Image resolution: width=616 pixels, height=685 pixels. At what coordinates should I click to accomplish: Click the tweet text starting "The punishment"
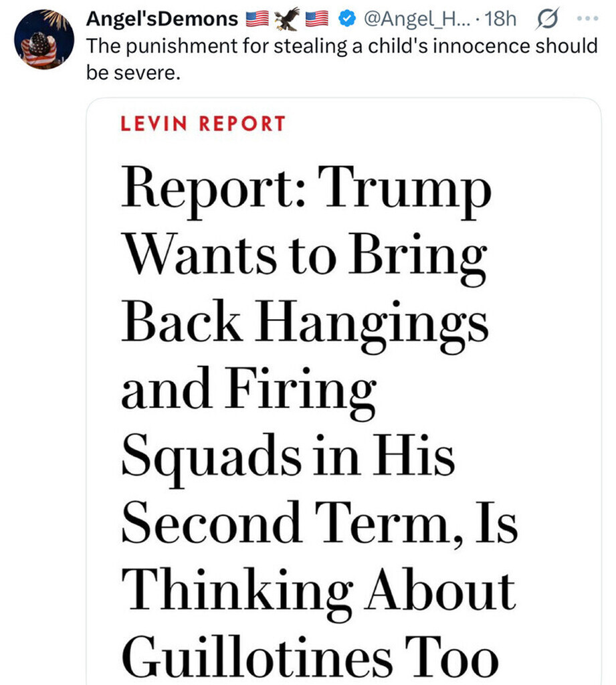pyautogui.click(x=341, y=46)
